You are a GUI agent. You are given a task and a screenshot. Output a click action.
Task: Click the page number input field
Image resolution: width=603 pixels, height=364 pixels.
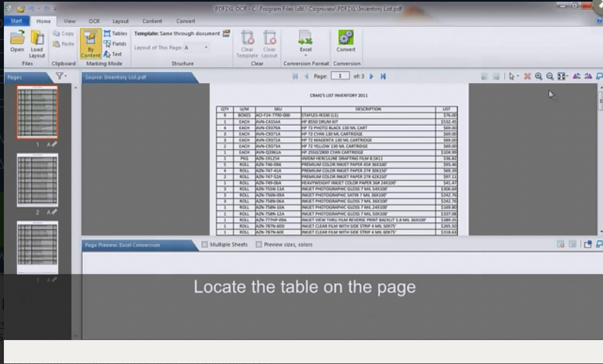click(x=341, y=76)
